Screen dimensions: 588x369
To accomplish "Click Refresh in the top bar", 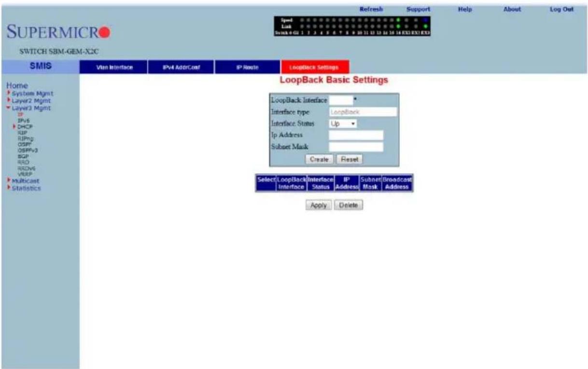I will click(x=371, y=9).
